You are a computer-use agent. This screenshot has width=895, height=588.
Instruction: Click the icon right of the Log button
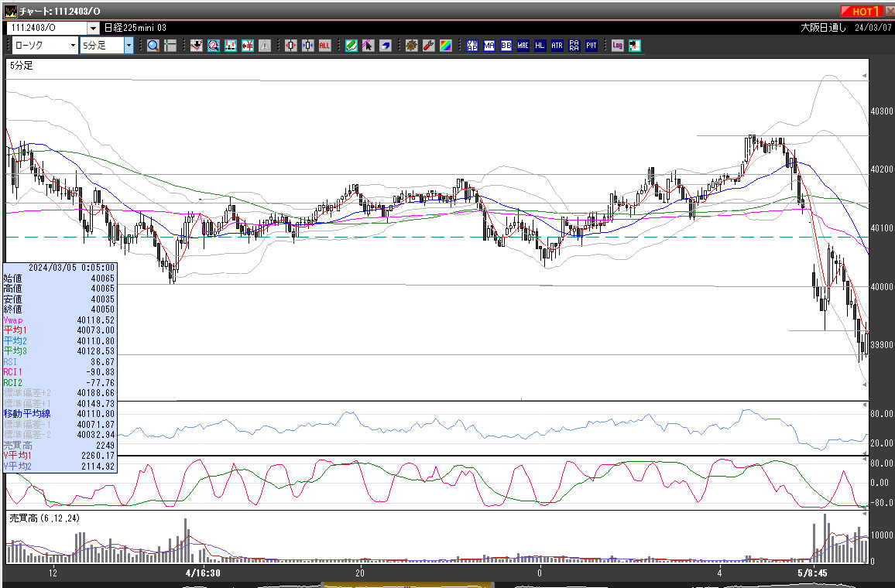[x=635, y=46]
